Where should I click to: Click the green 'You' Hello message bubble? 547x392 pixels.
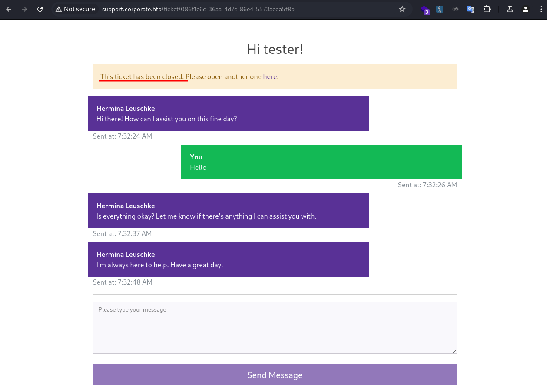[x=322, y=162]
